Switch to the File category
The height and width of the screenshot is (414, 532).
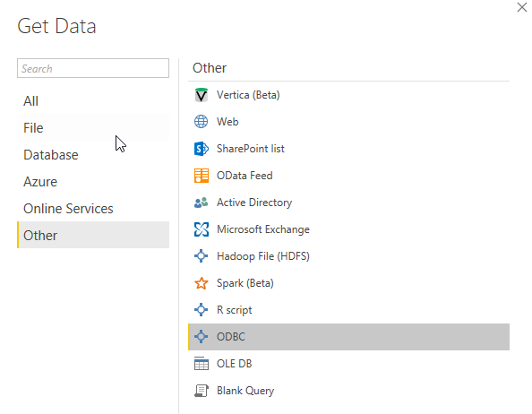[x=93, y=128]
